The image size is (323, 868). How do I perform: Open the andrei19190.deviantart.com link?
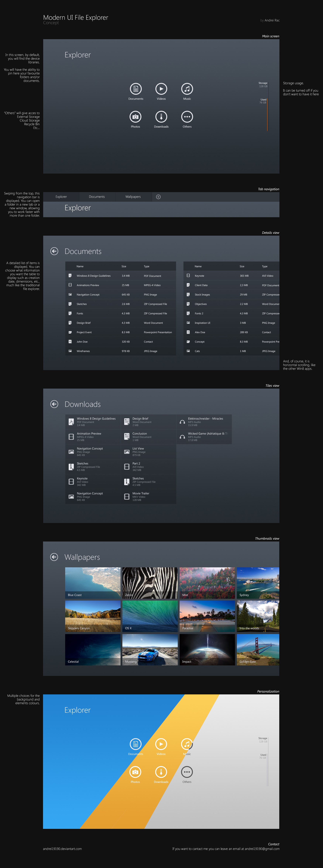point(63,849)
